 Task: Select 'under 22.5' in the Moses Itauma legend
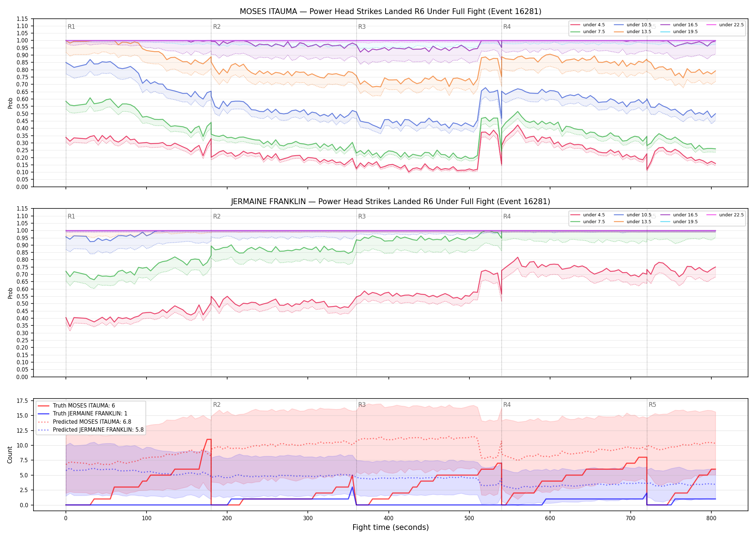click(725, 25)
